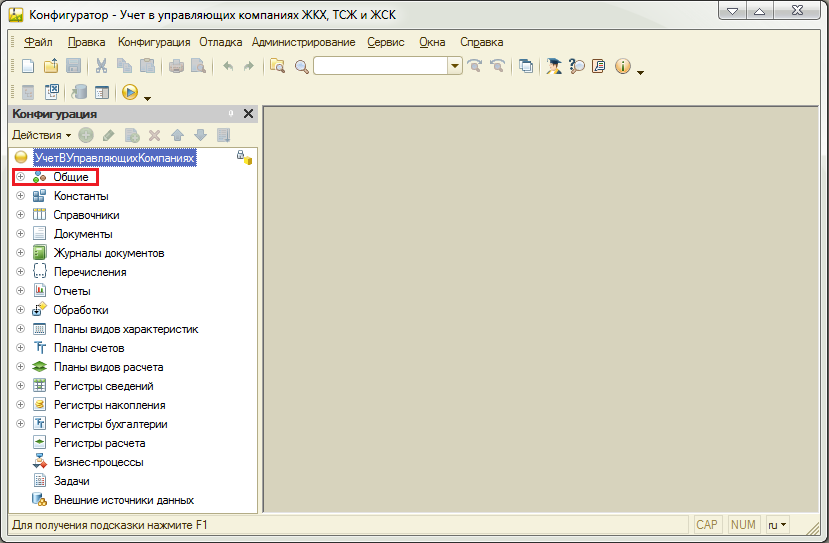Expand the Перечисления tree node
The height and width of the screenshot is (543, 829).
(x=20, y=272)
